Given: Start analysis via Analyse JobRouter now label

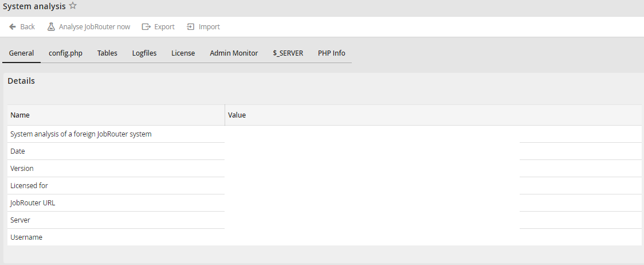Looking at the screenshot, I should click(x=95, y=27).
